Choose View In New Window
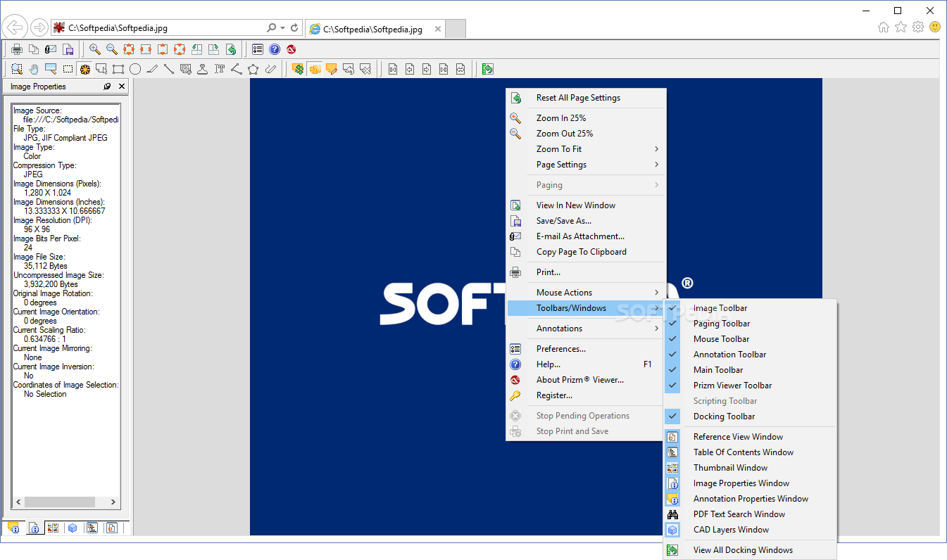This screenshot has height=560, width=947. pyautogui.click(x=586, y=205)
